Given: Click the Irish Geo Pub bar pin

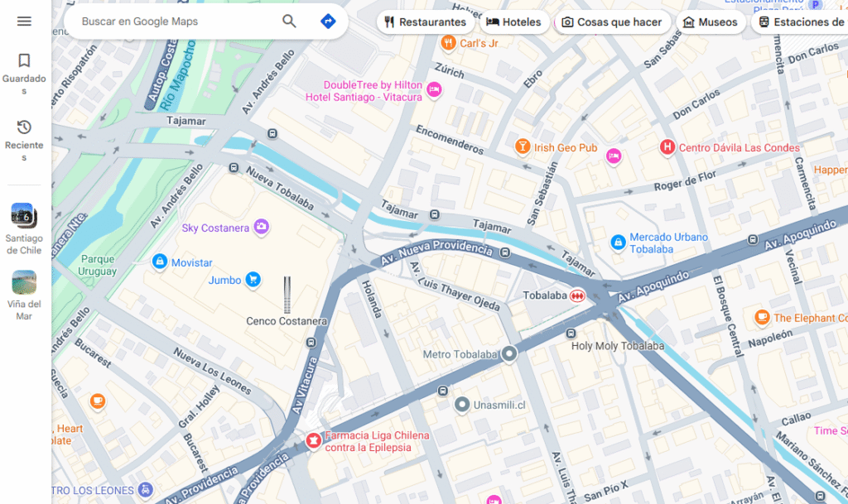Looking at the screenshot, I should (x=522, y=146).
